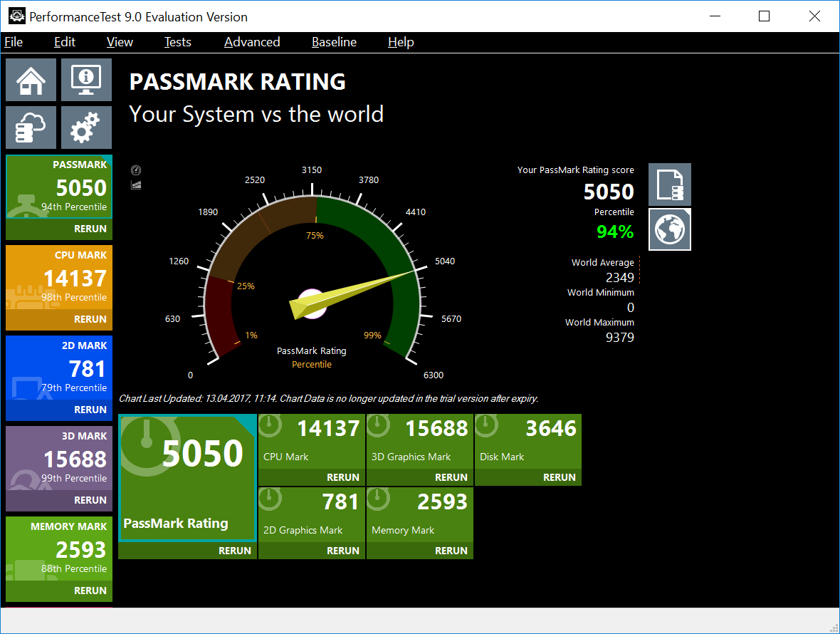Screen dimensions: 840x634
Task: Open the System Information monitor icon
Action: coord(86,80)
